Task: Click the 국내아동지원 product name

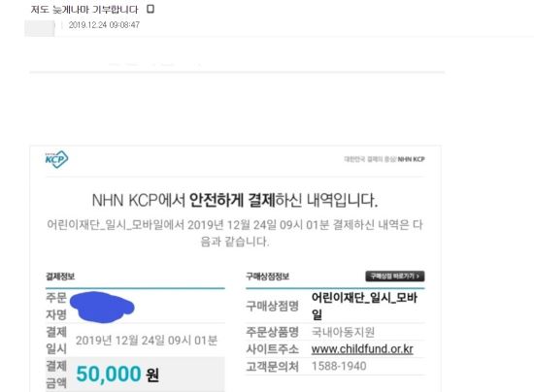Action: tap(343, 332)
